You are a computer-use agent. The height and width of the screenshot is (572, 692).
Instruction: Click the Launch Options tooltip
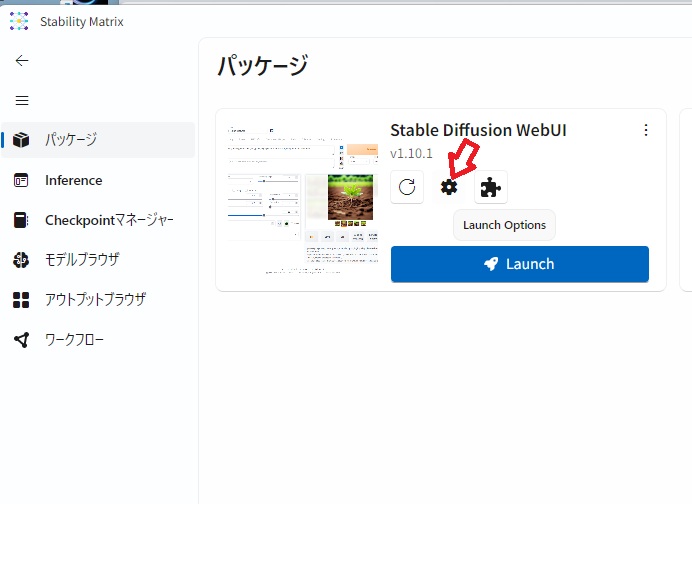tap(504, 225)
